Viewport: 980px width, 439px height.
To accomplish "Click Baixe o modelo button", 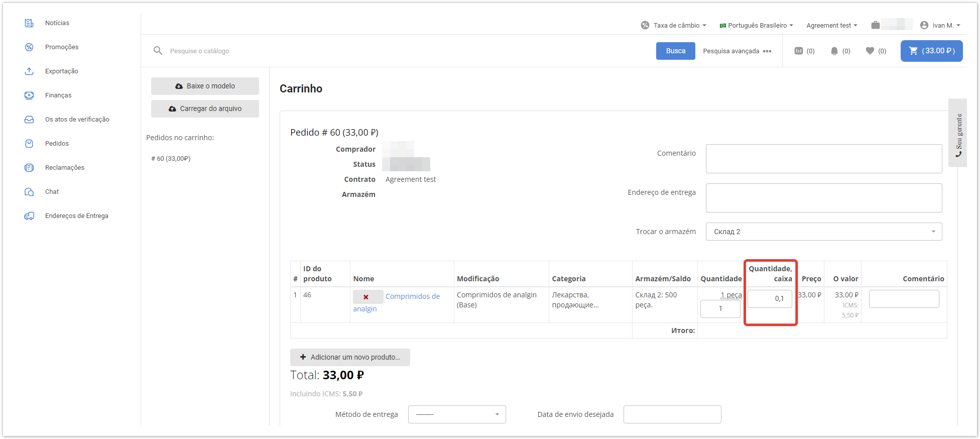I will tap(205, 86).
